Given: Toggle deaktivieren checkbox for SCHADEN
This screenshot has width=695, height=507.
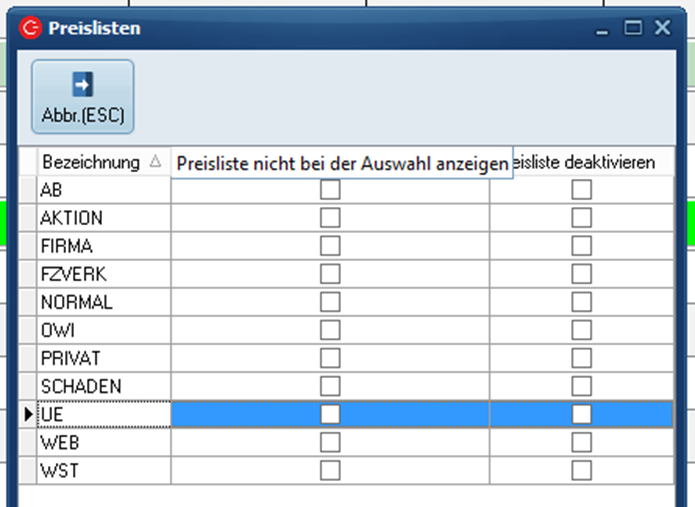Looking at the screenshot, I should point(581,386).
